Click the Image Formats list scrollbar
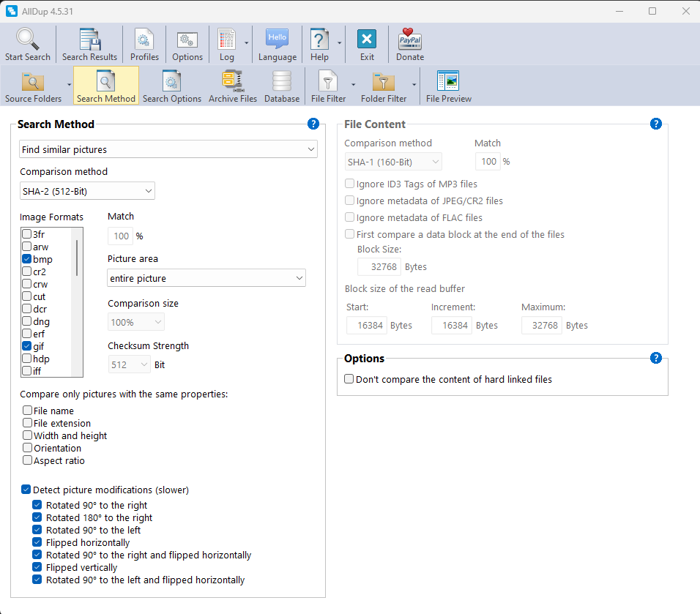Viewport: 700px width, 614px height. point(77,256)
